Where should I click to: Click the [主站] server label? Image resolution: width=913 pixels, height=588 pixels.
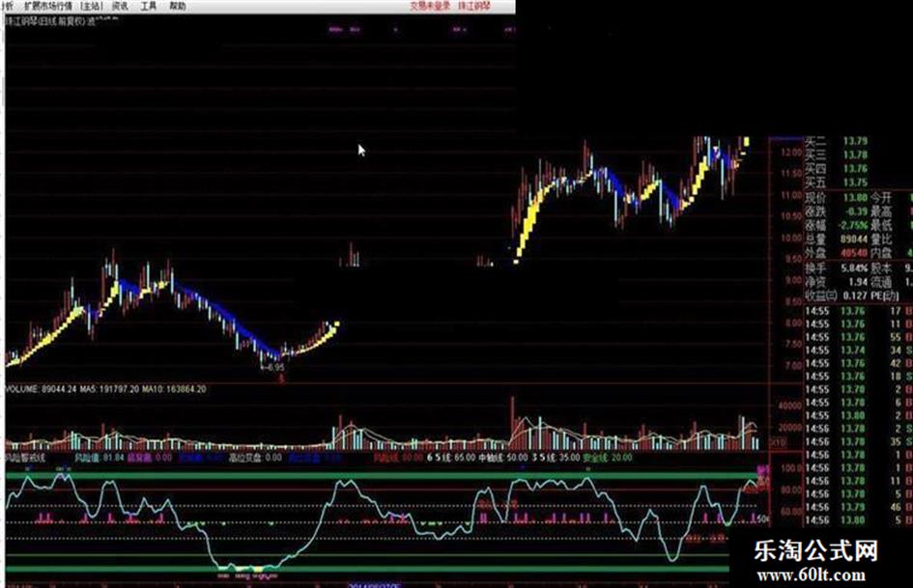(x=91, y=6)
